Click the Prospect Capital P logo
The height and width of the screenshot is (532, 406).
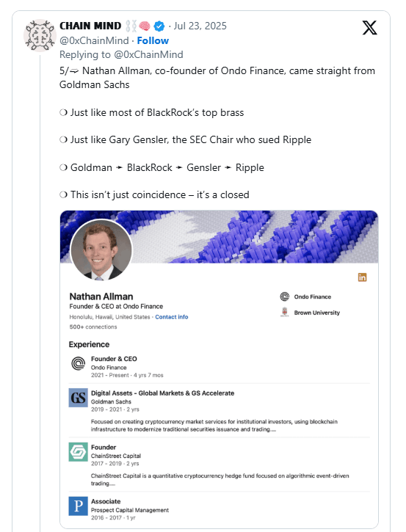[x=78, y=506]
